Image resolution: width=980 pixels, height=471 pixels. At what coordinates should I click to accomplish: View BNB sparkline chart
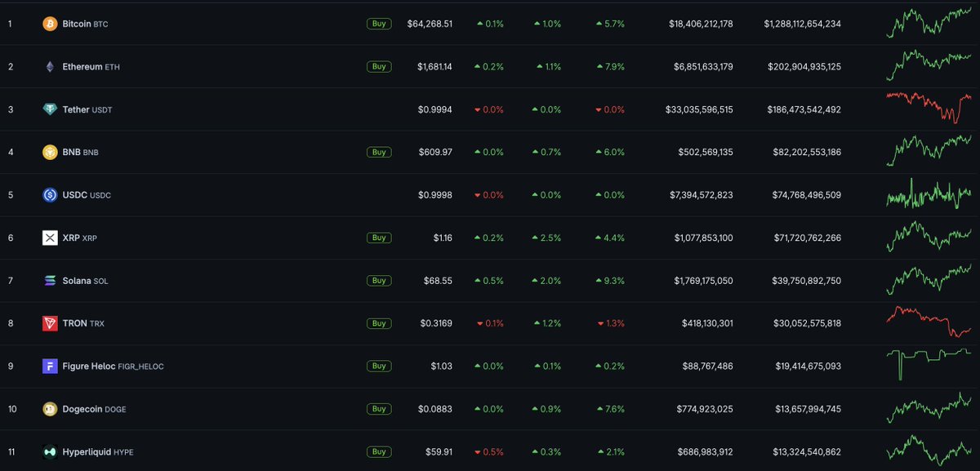click(929, 150)
